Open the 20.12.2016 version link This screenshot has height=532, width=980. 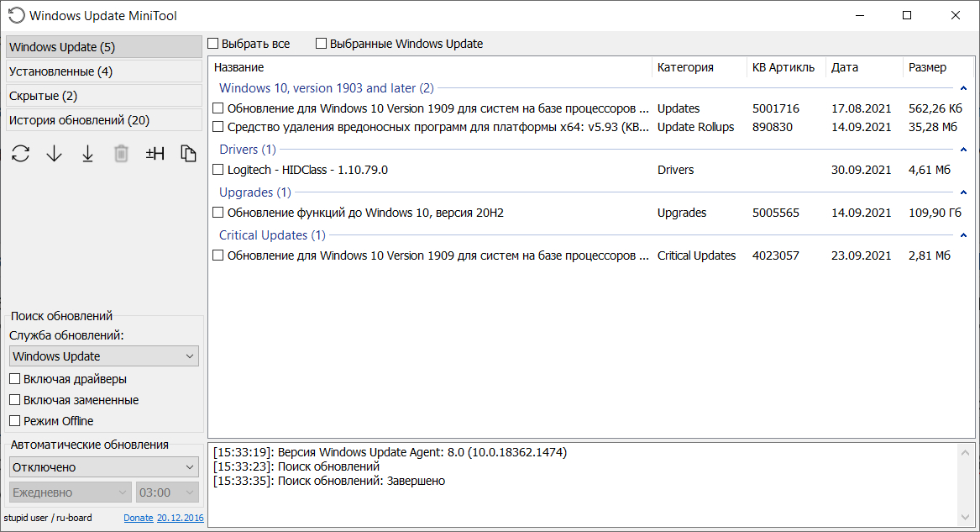click(x=180, y=518)
